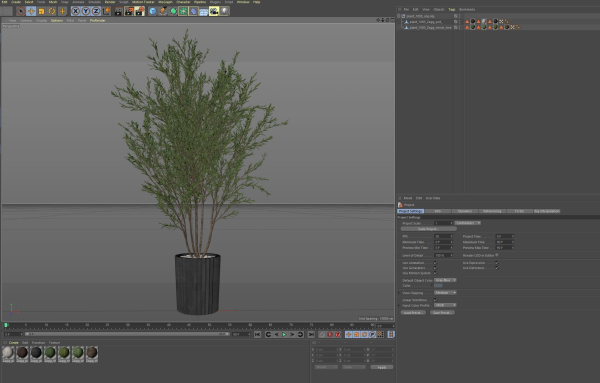Open the Input Color Profile dropdown
The image size is (600, 383).
click(445, 305)
